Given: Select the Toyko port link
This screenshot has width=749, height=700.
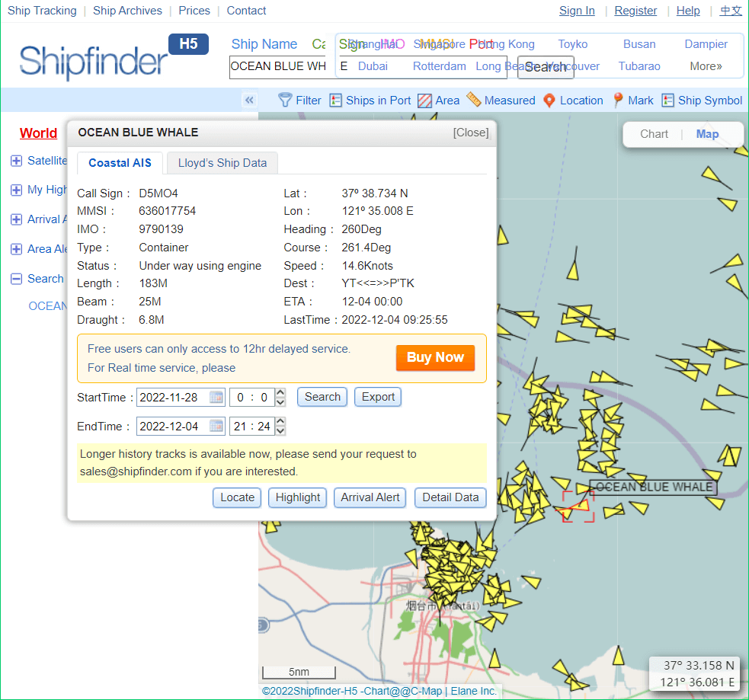Looking at the screenshot, I should 573,44.
